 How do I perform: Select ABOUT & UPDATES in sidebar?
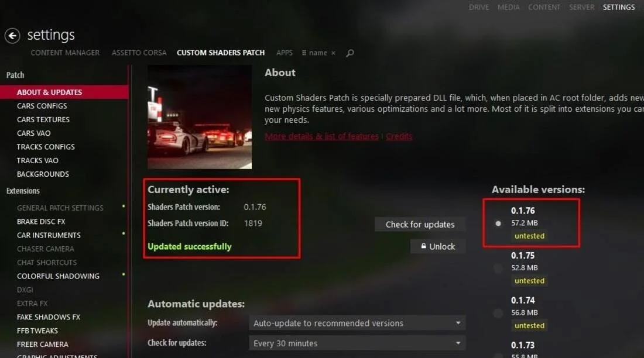tap(64, 92)
